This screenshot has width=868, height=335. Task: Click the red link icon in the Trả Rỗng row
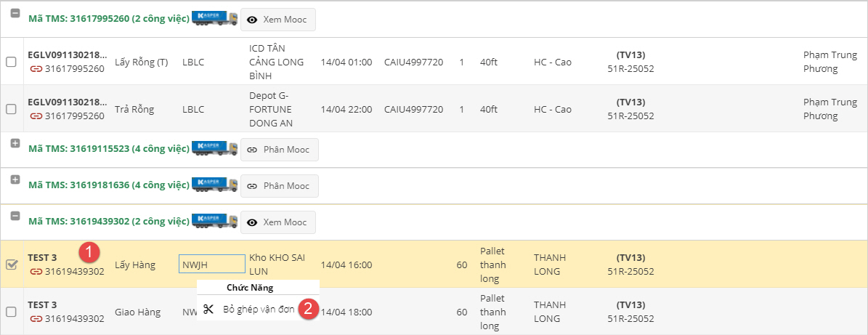[36, 116]
